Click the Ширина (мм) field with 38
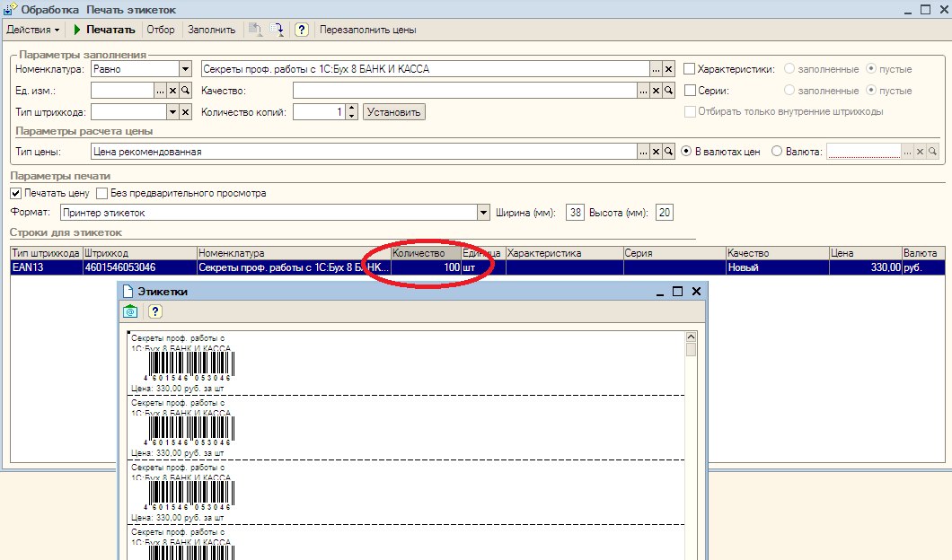Image resolution: width=952 pixels, height=560 pixels. 575,213
